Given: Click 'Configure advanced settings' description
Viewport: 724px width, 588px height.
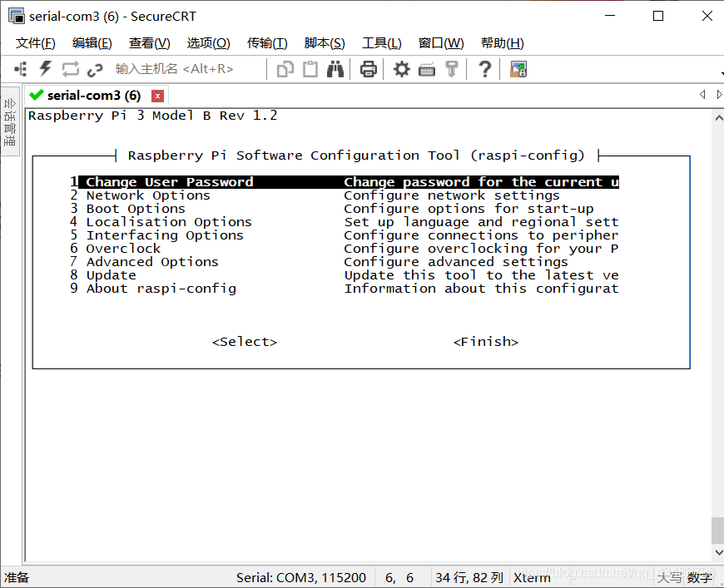Looking at the screenshot, I should point(456,262).
